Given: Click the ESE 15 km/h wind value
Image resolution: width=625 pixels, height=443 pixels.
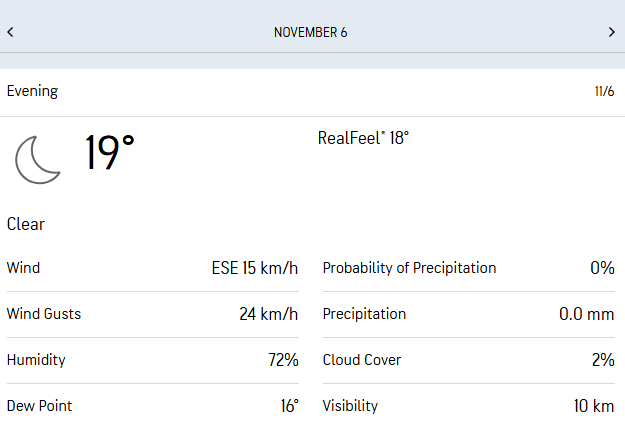Looking at the screenshot, I should point(255,268).
